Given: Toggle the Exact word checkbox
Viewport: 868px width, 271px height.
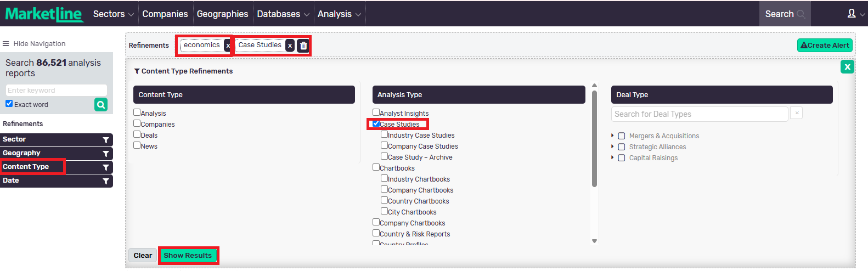Looking at the screenshot, I should [9, 104].
